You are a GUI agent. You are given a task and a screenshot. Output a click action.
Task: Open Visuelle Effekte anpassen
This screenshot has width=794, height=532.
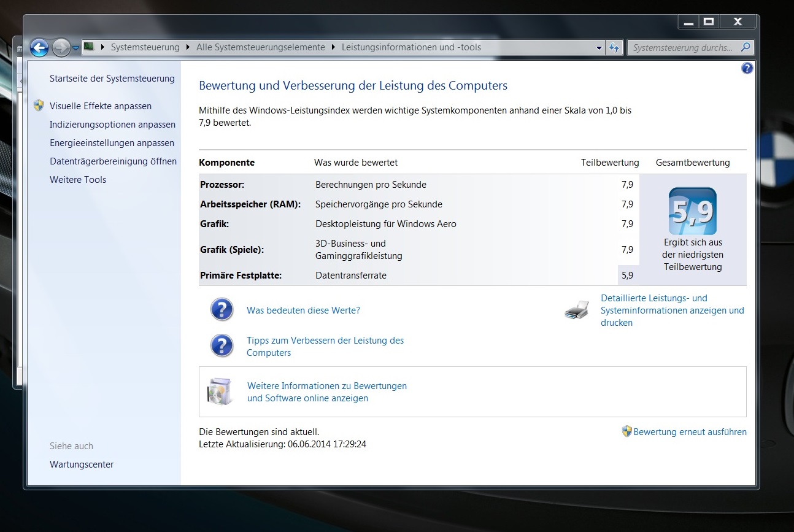click(101, 106)
